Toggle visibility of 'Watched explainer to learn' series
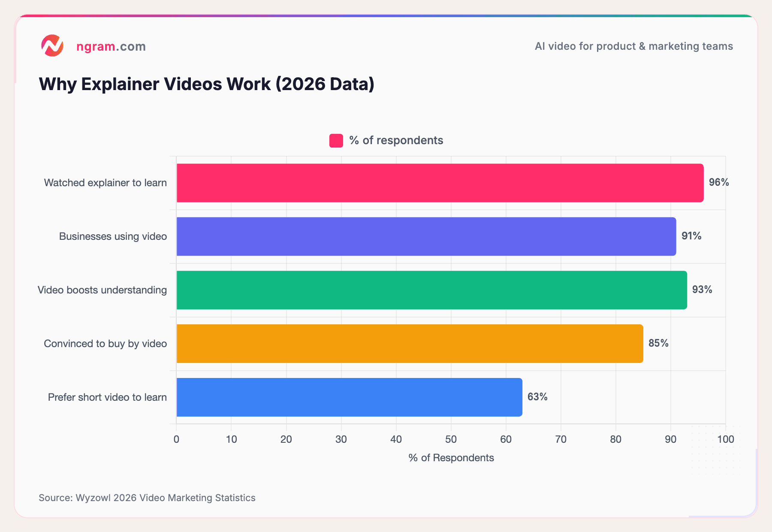 pyautogui.click(x=105, y=182)
